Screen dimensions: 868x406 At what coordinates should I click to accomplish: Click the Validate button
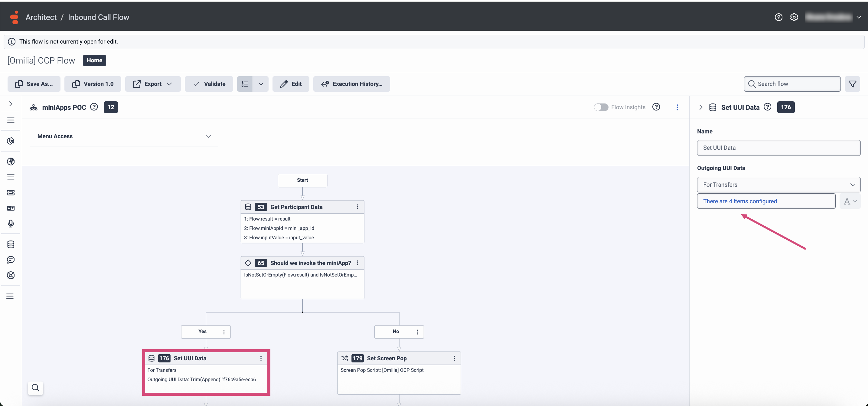click(x=209, y=84)
